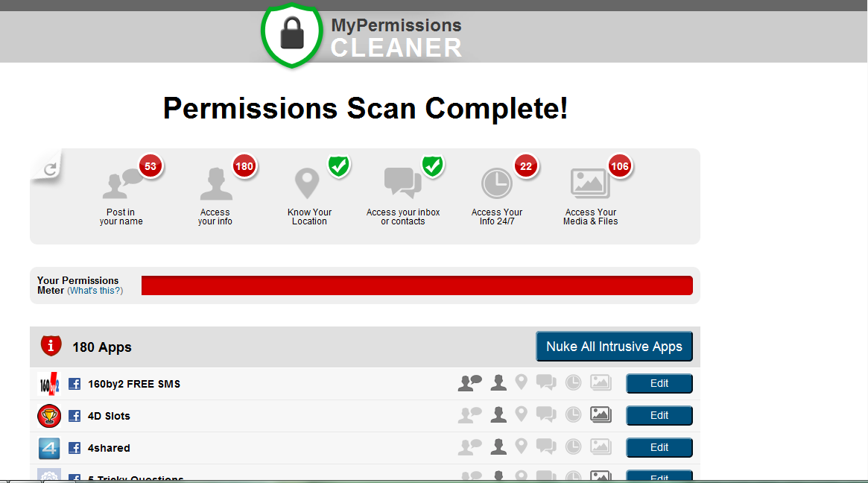Select the 'Access Your Info 24/7' clock icon
Image resolution: width=868 pixels, height=483 pixels.
pos(496,183)
